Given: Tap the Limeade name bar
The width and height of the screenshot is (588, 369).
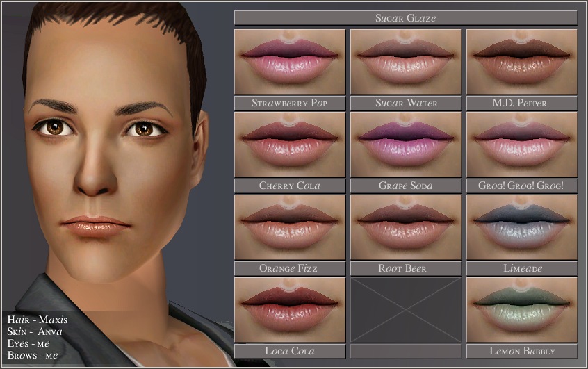Looking at the screenshot, I should (x=522, y=268).
